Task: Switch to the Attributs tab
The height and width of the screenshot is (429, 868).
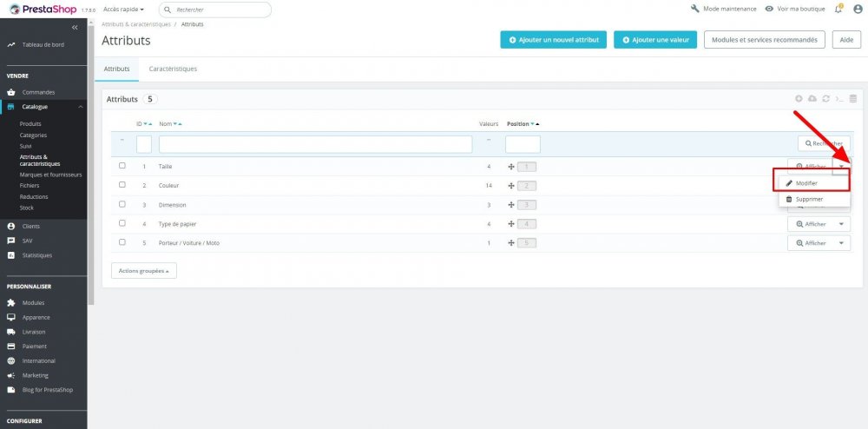Action: (117, 69)
